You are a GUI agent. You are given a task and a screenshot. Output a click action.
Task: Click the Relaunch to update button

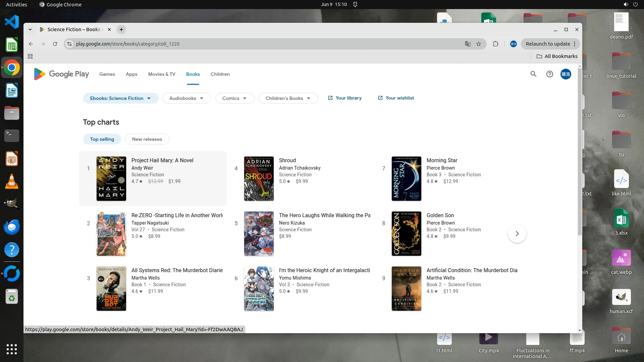[548, 44]
